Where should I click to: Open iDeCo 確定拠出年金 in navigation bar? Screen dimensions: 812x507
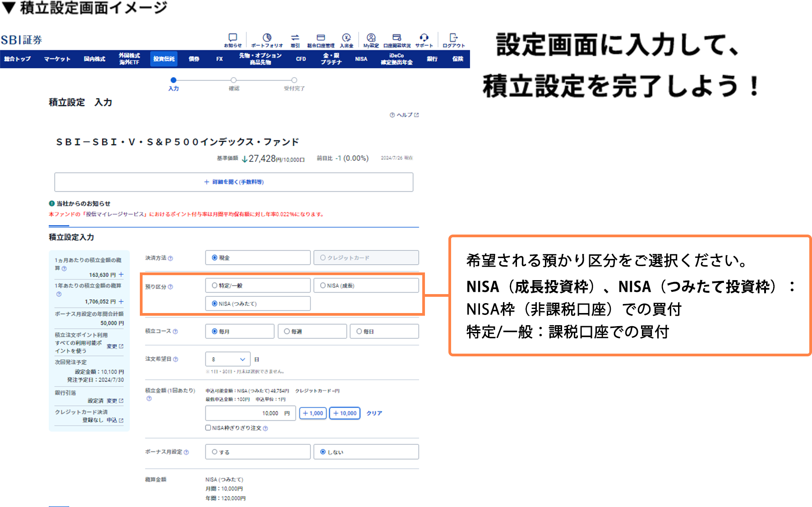[397, 59]
